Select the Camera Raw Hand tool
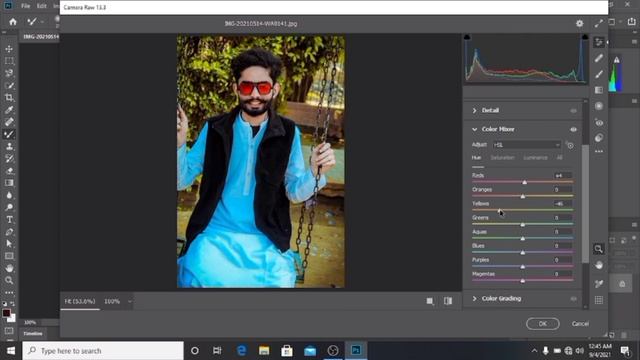The height and width of the screenshot is (360, 640). point(599,265)
